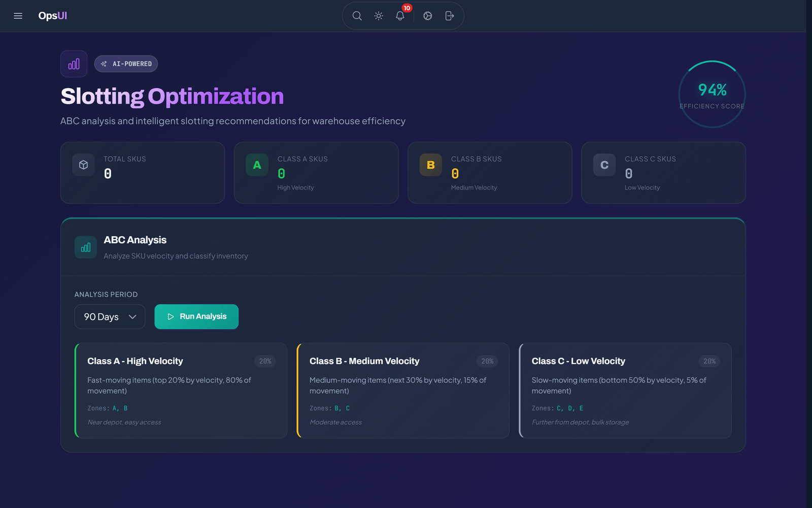Click the CLASS B SKUS label
Viewport: 812px width, 508px height.
476,159
